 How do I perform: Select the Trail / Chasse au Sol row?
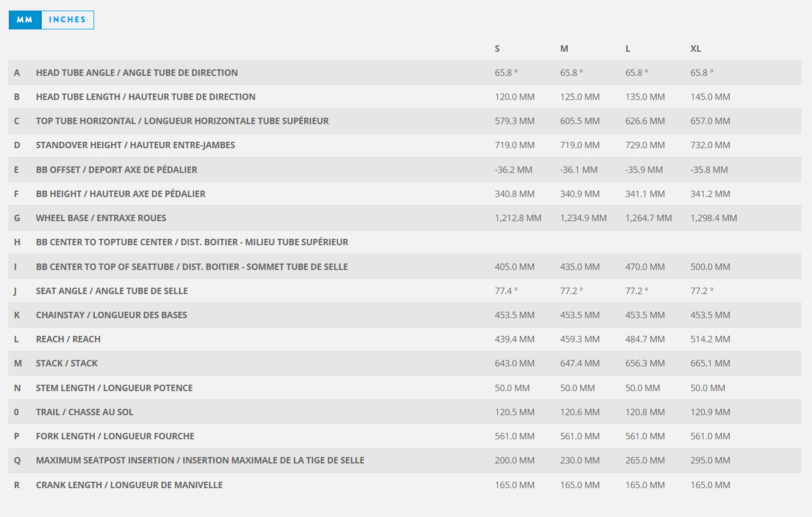84,412
